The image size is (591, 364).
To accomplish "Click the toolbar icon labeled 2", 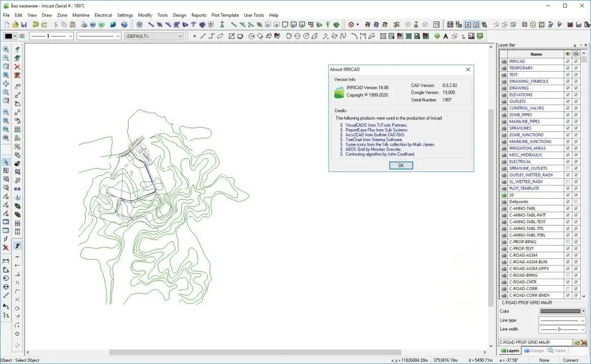I will pyautogui.click(x=476, y=25).
